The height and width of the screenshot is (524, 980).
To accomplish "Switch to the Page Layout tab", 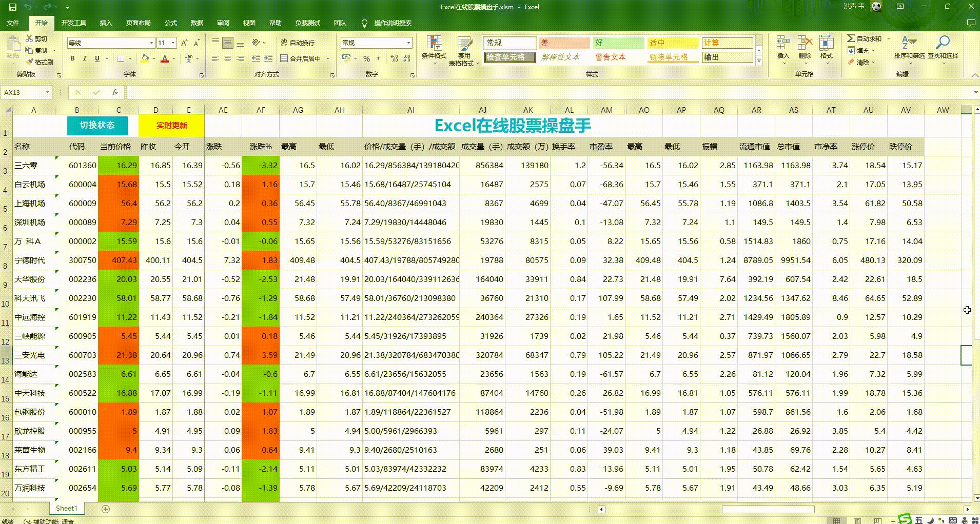I will coord(138,23).
